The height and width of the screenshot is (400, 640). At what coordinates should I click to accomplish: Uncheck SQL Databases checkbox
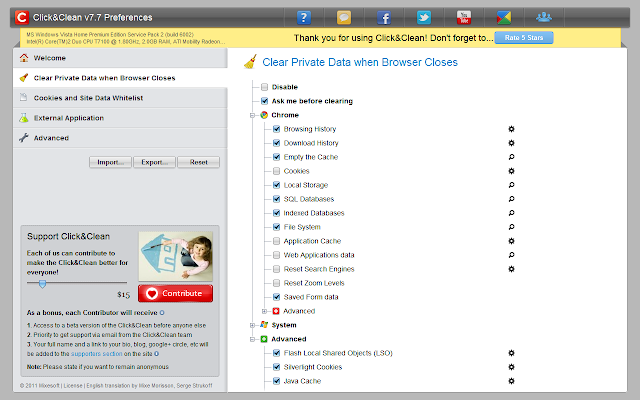pos(276,199)
